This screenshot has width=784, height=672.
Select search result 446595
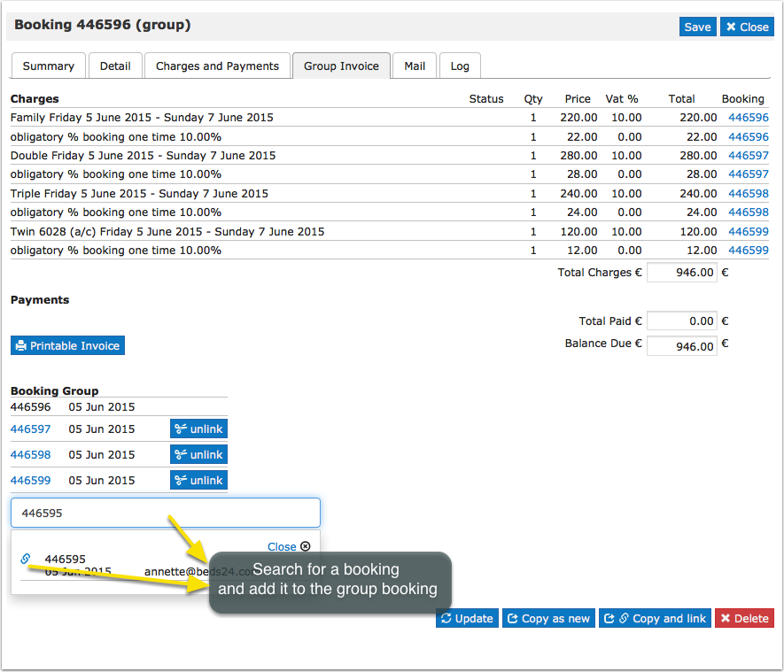tap(65, 559)
